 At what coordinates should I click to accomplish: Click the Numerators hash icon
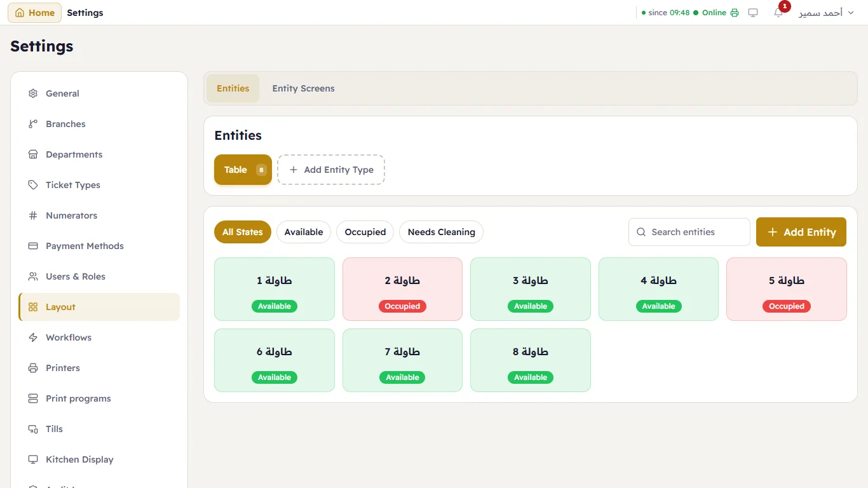[x=33, y=215]
